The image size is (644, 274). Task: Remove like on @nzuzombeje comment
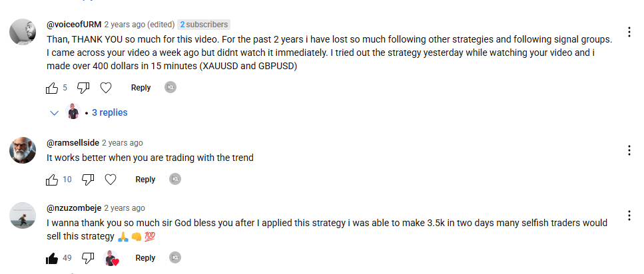[x=52, y=258]
